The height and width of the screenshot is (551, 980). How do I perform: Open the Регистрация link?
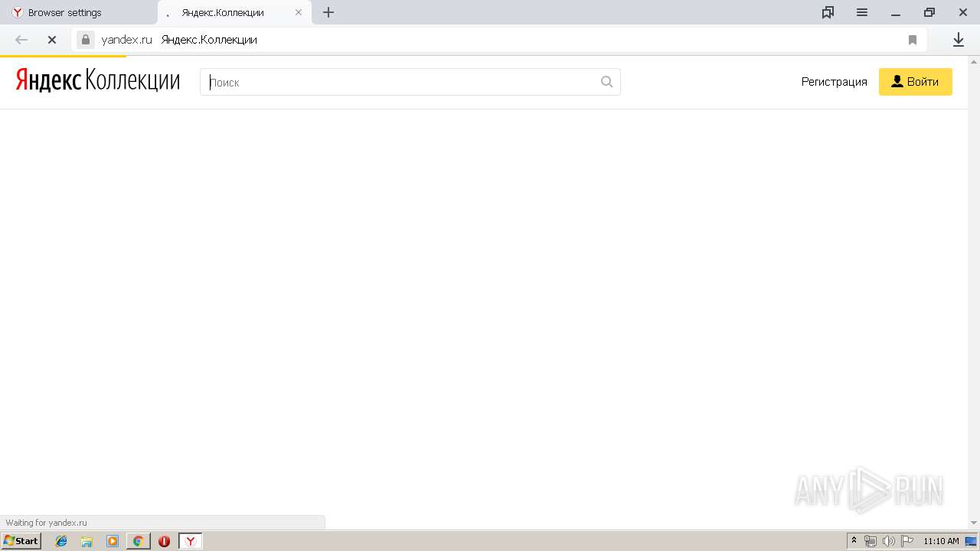pyautogui.click(x=835, y=82)
